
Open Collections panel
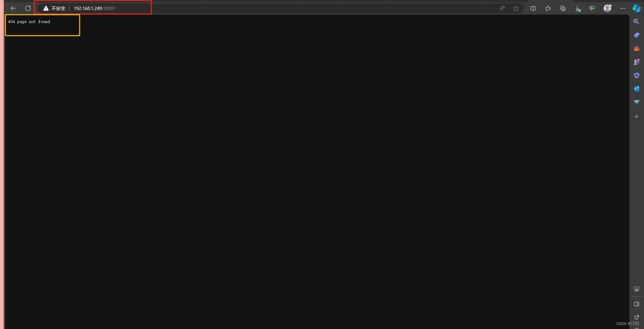[563, 8]
